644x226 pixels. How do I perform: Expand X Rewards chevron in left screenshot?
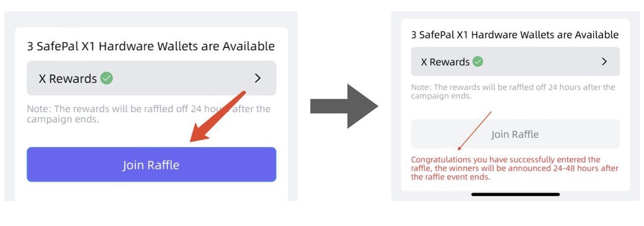coord(258,78)
